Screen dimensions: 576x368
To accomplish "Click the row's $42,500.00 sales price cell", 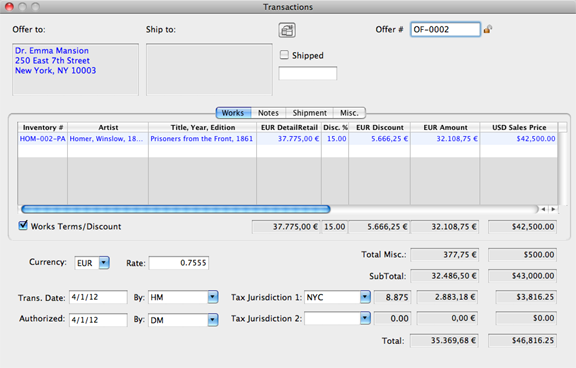I will (x=519, y=139).
